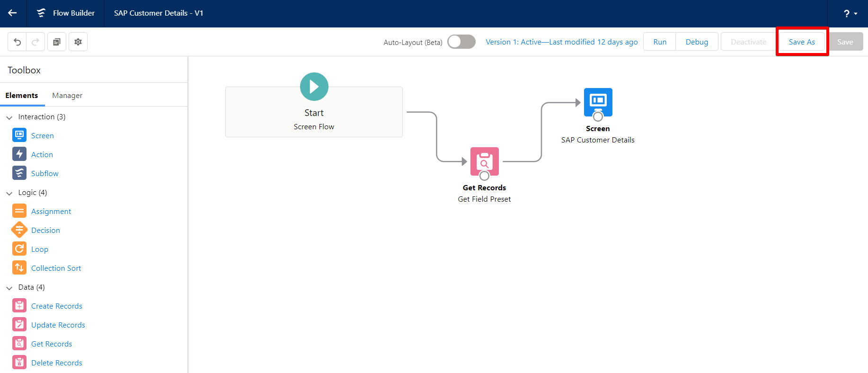The width and height of the screenshot is (868, 373).
Task: Click the Assignment element icon
Action: coord(19,211)
